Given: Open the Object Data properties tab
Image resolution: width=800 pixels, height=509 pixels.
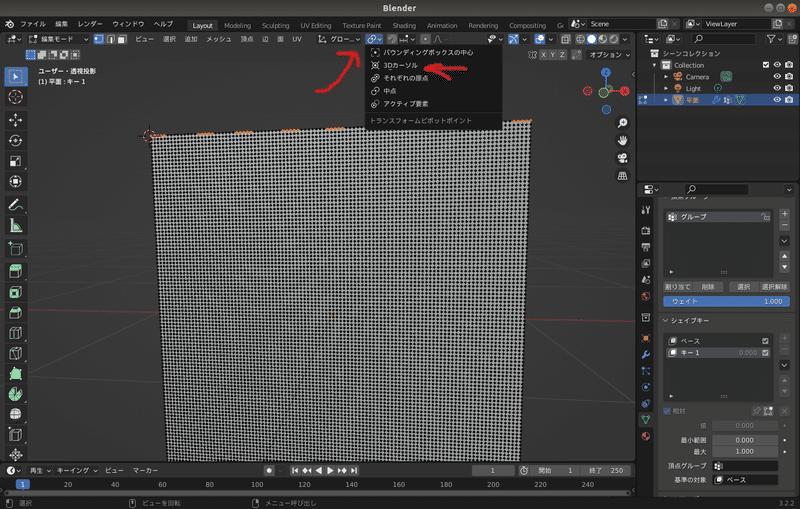Looking at the screenshot, I should pos(646,420).
